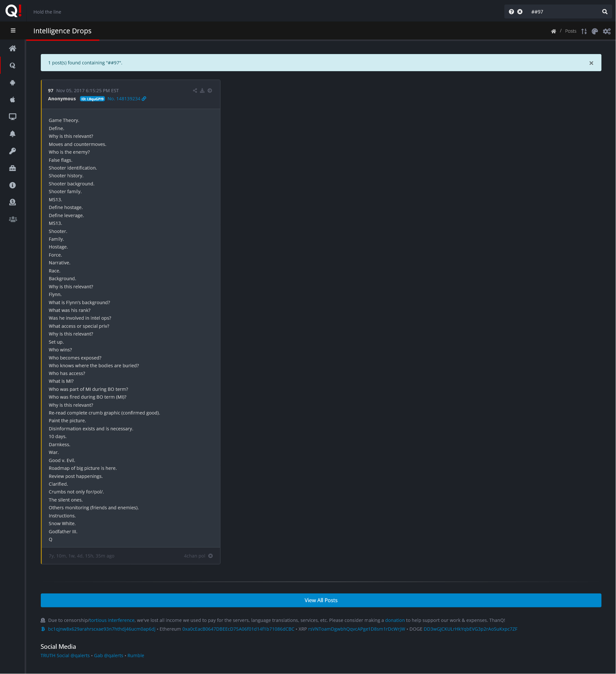Click the key icon in sidebar
The height and width of the screenshot is (674, 616).
(13, 151)
